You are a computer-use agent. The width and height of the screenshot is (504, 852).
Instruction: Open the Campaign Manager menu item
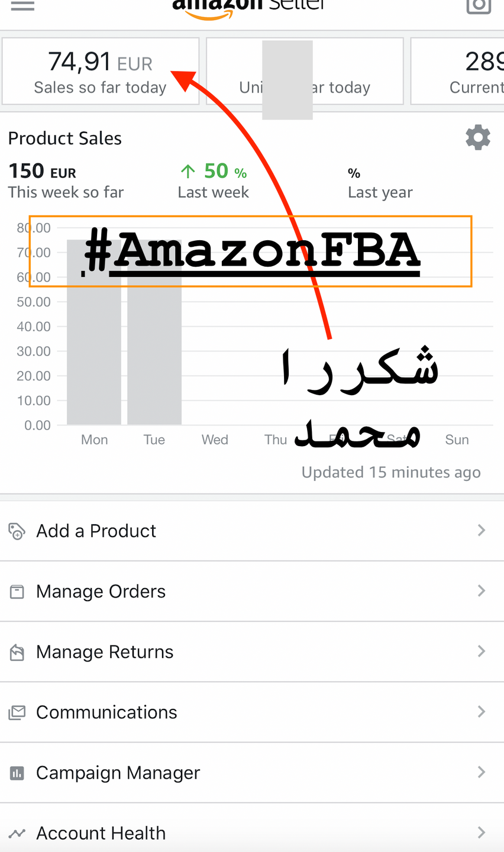[x=118, y=773]
